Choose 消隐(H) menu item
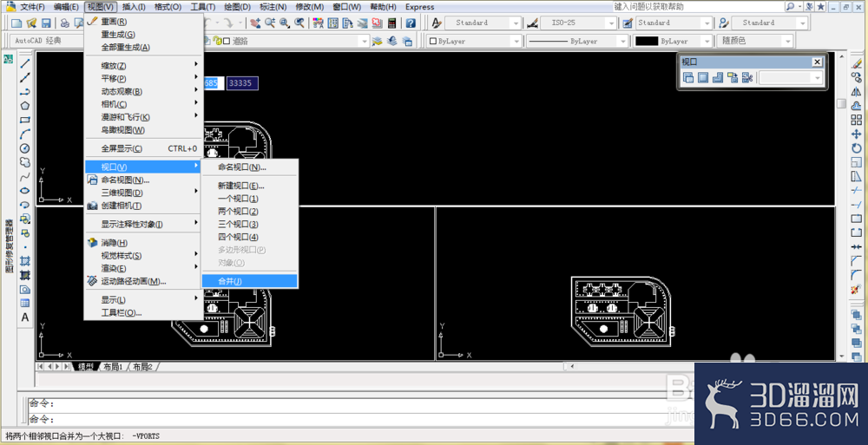 coord(144,242)
